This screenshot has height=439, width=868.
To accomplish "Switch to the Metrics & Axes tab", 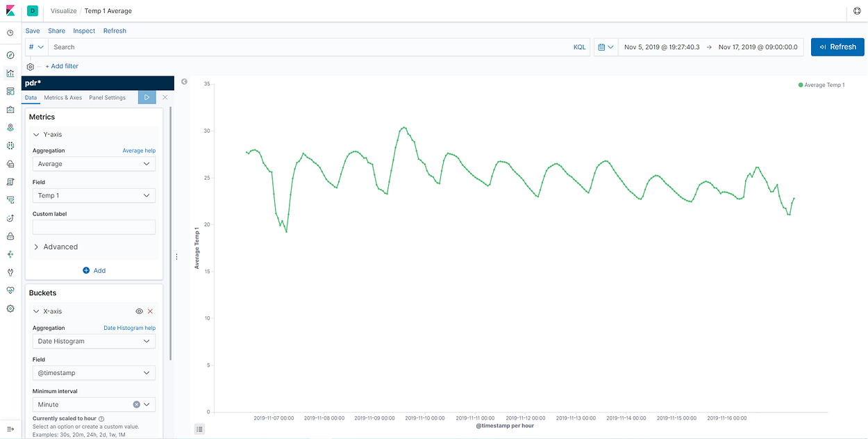I will click(63, 98).
